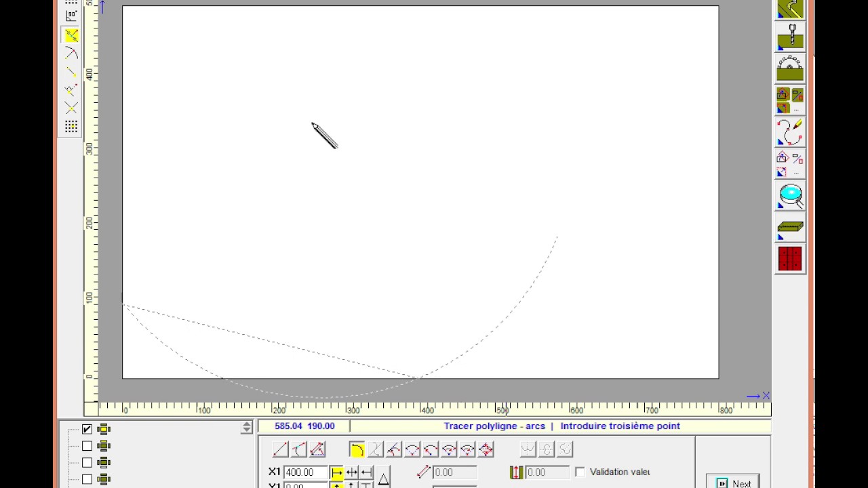
Task: Click the layer list up-down spinner
Action: tap(246, 428)
